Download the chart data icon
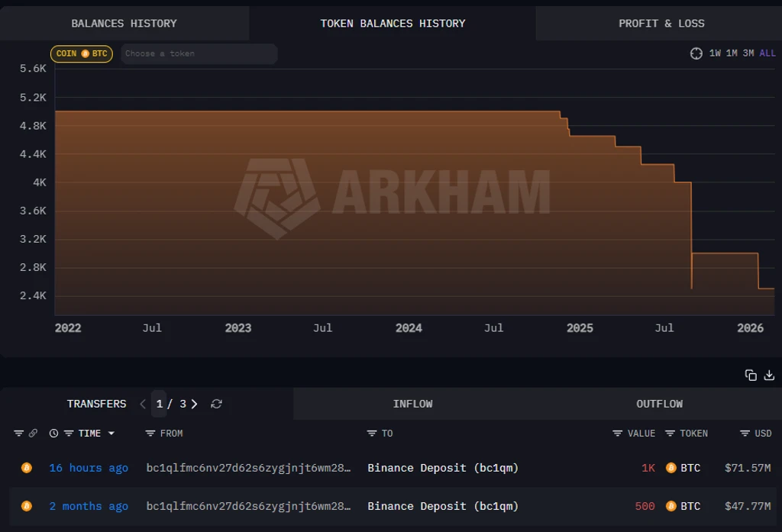The image size is (782, 532). tap(769, 375)
